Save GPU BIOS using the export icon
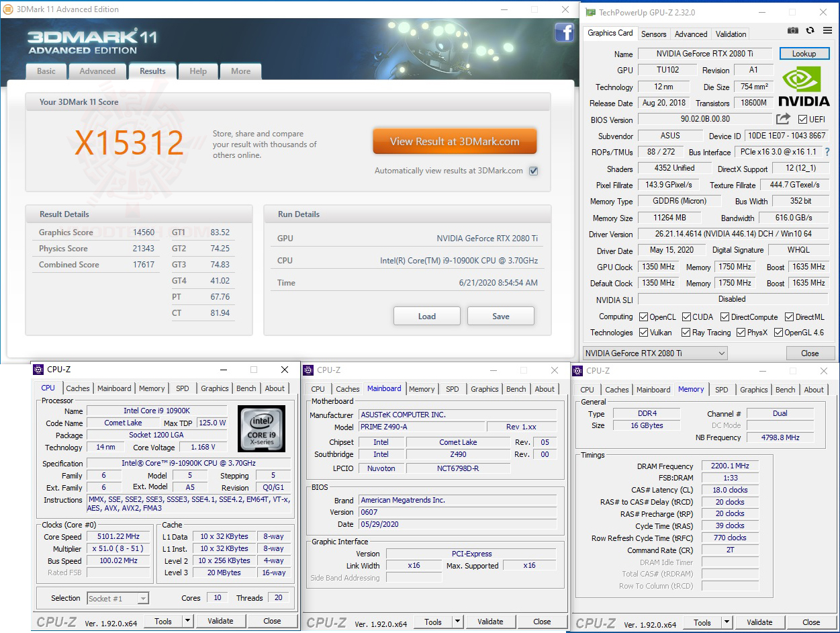Viewport: 840px width, 633px height. coord(782,120)
